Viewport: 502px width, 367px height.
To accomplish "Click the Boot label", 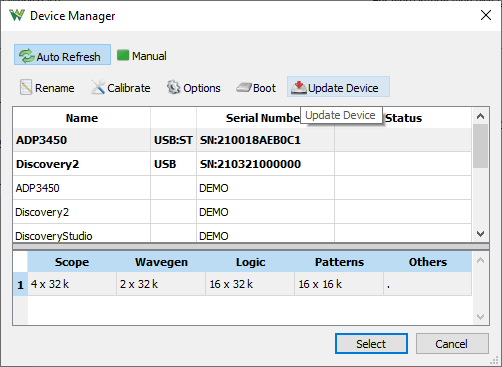I will pyautogui.click(x=264, y=88).
